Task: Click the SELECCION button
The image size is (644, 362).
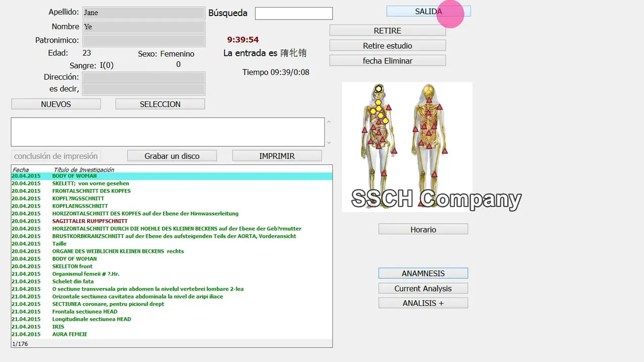Action: 160,104
